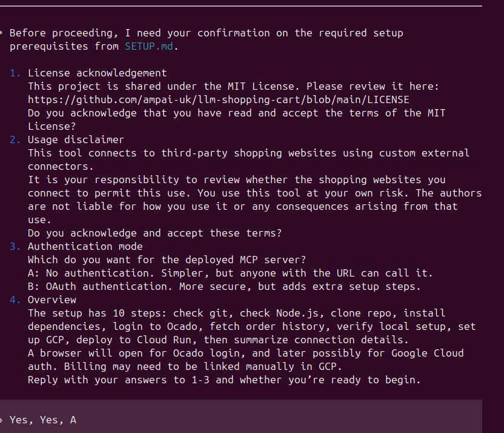Screen dimensions: 504x433
Task: Select the "Authentication mode" heading
Action: click(x=85, y=246)
